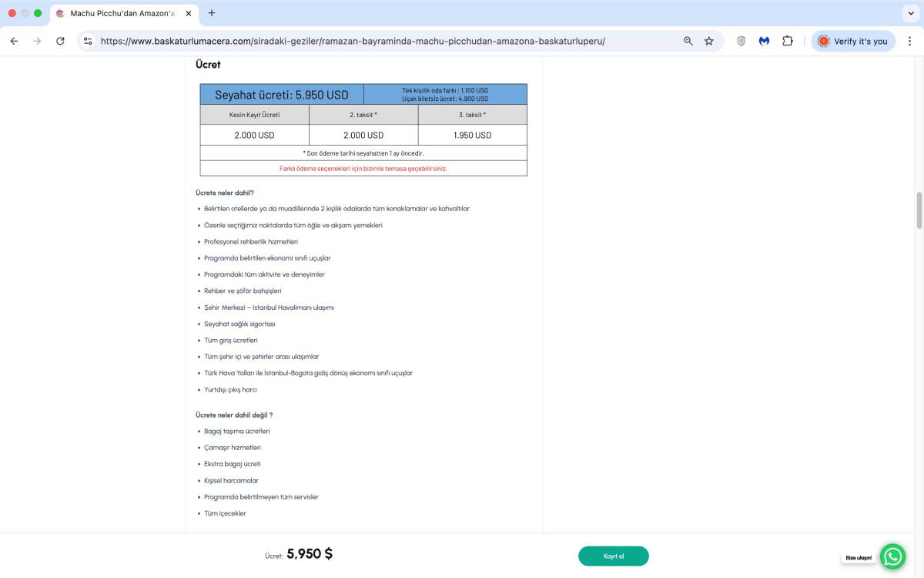Click the page vertical scrollbar thumb

point(919,210)
